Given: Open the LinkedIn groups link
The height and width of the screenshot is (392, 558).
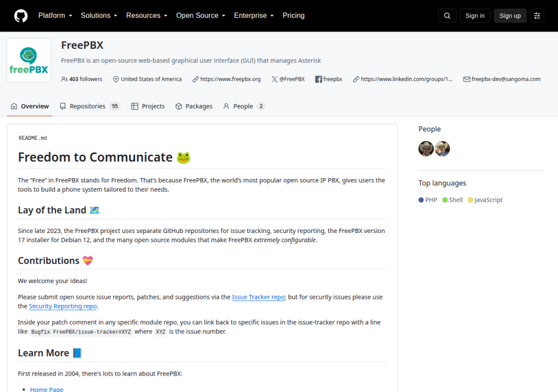Looking at the screenshot, I should tap(407, 79).
